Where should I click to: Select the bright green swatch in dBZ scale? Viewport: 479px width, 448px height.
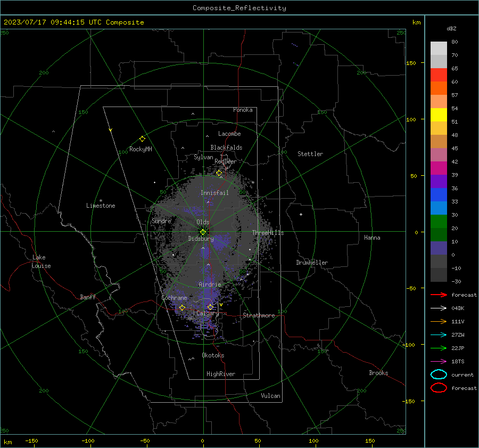point(439,221)
